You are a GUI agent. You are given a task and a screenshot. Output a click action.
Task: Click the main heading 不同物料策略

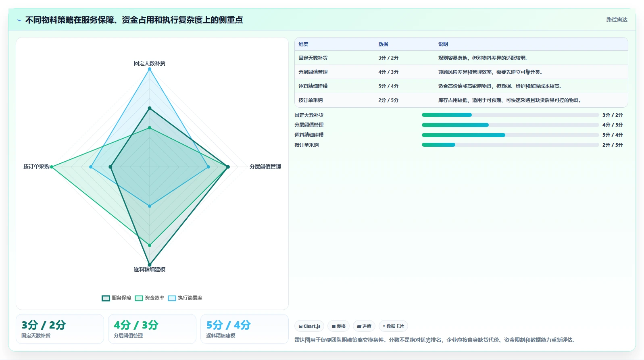coord(134,20)
